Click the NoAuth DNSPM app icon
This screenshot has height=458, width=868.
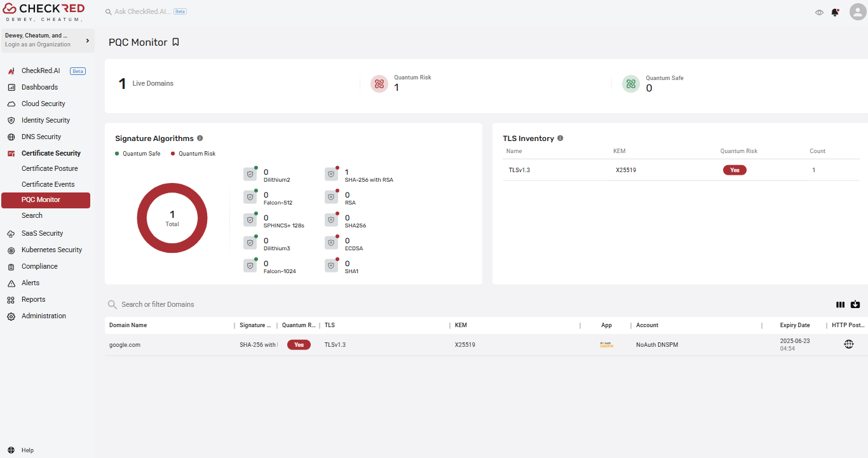(607, 345)
